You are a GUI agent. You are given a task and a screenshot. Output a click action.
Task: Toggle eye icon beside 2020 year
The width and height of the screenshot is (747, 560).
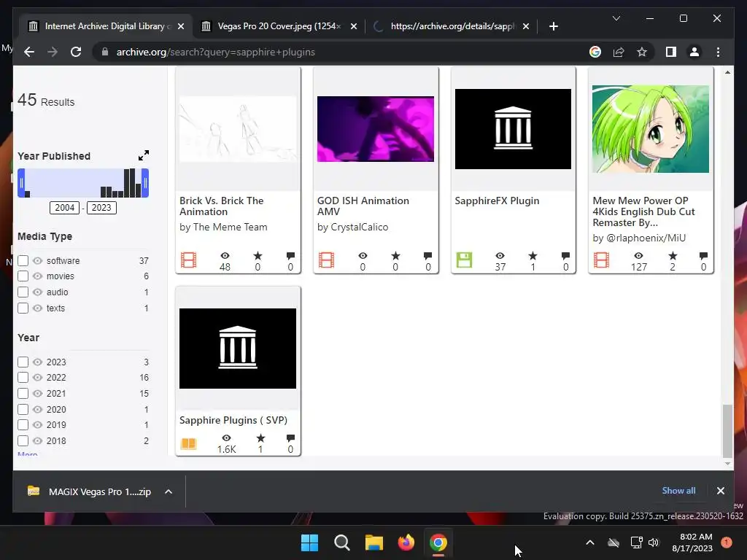(x=38, y=409)
